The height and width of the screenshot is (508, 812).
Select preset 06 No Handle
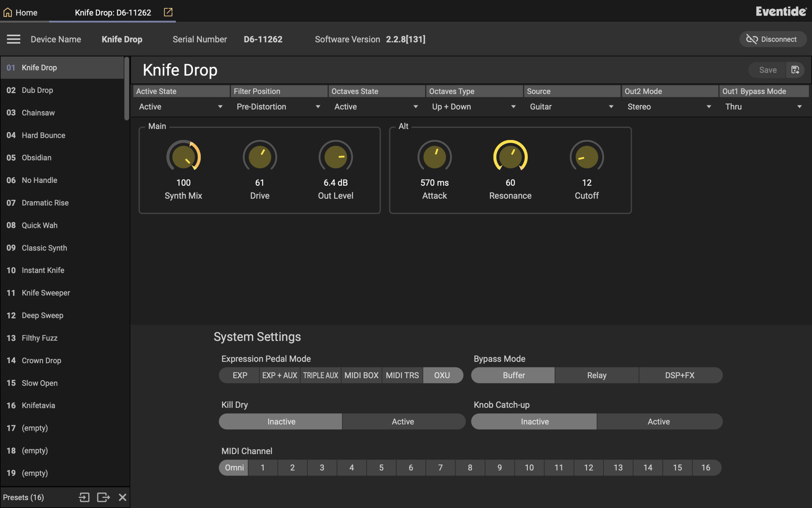62,180
